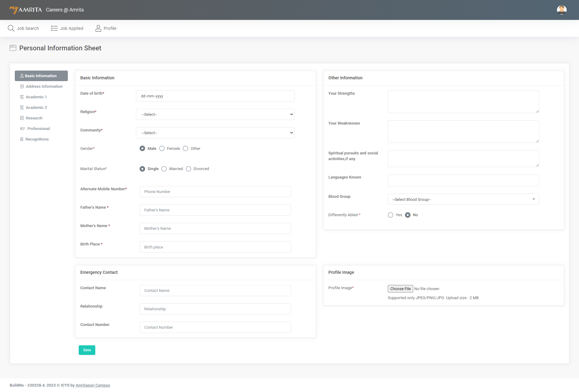The width and height of the screenshot is (579, 392).
Task: Open the Religion dropdown
Action: point(215,115)
